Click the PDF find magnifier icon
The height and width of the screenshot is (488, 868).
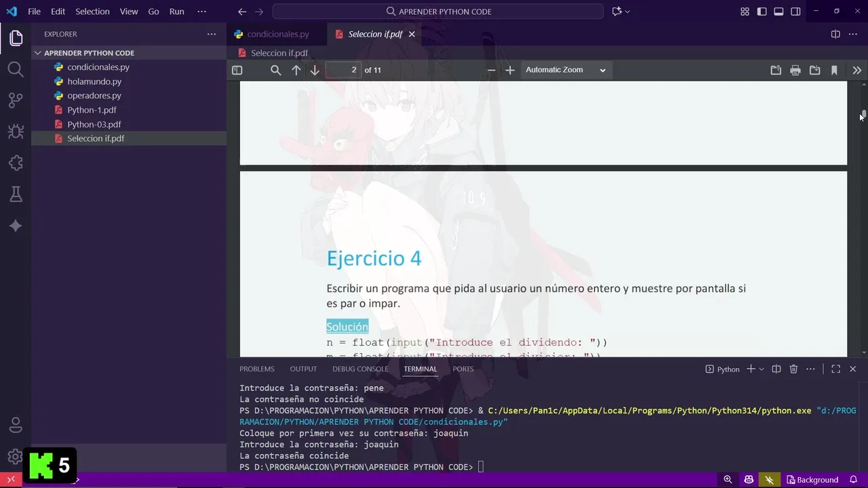click(x=275, y=70)
